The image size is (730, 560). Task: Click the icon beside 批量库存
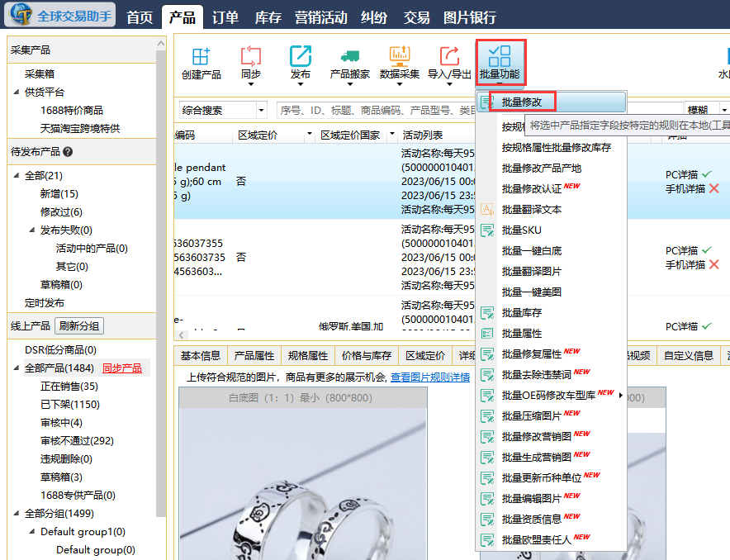(x=487, y=313)
